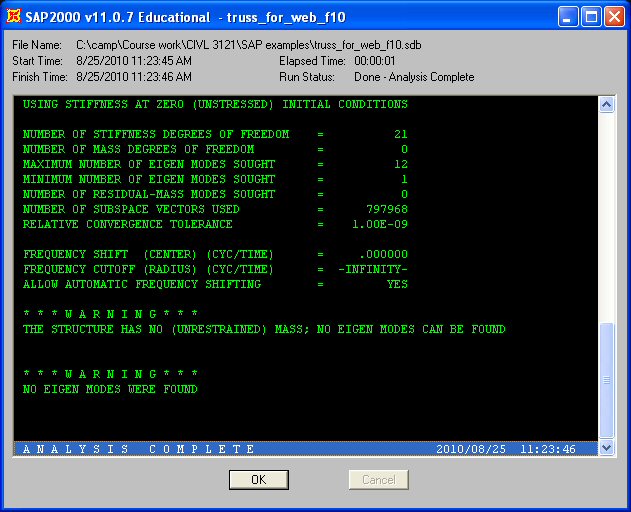Click 'RELATIVE CONVERGENCE TOLERANCE' line
631x512 pixels.
[215, 224]
